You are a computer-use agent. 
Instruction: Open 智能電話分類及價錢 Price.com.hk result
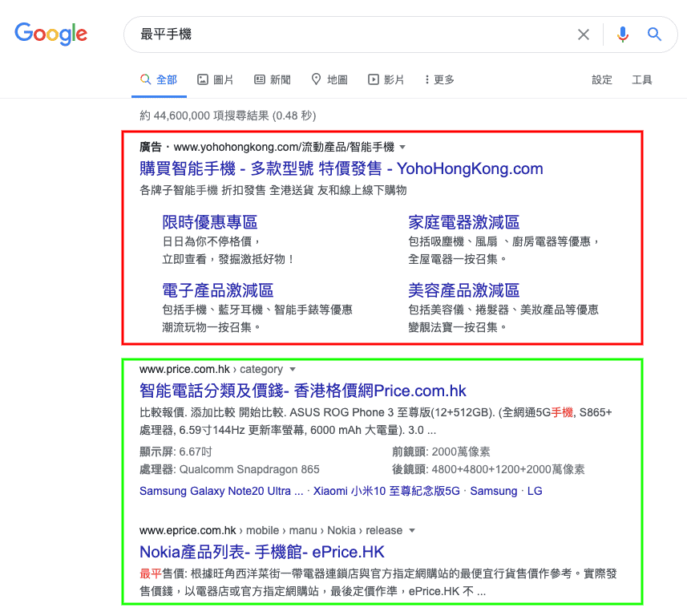303,391
